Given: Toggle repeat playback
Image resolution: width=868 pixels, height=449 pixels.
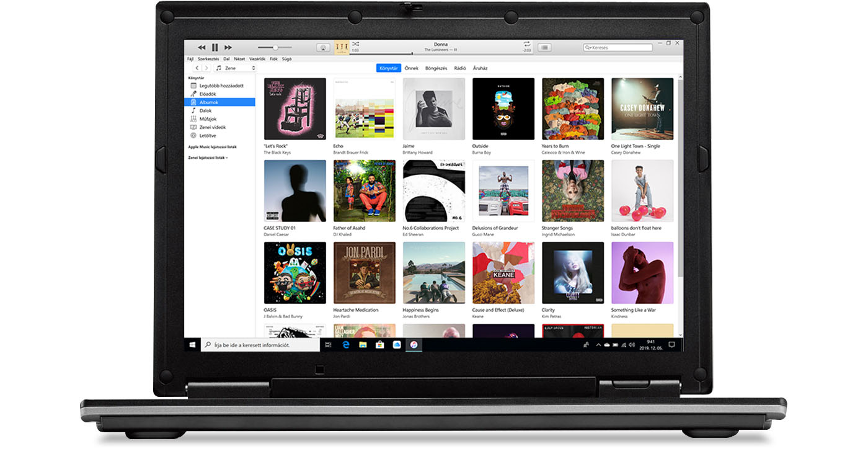Looking at the screenshot, I should [526, 44].
